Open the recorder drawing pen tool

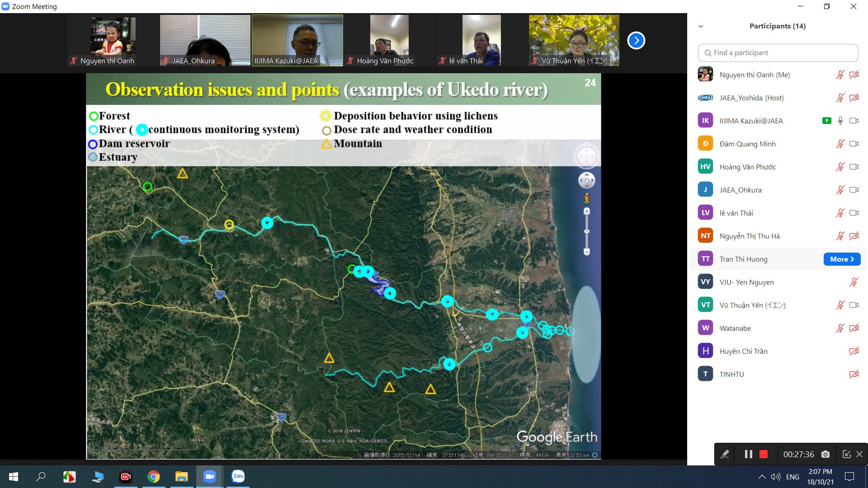(725, 454)
